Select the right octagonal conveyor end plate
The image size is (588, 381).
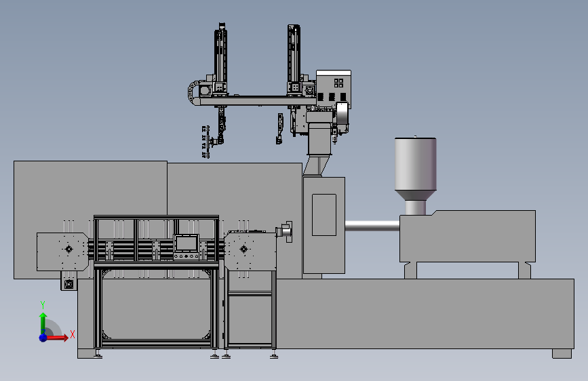pos(250,251)
